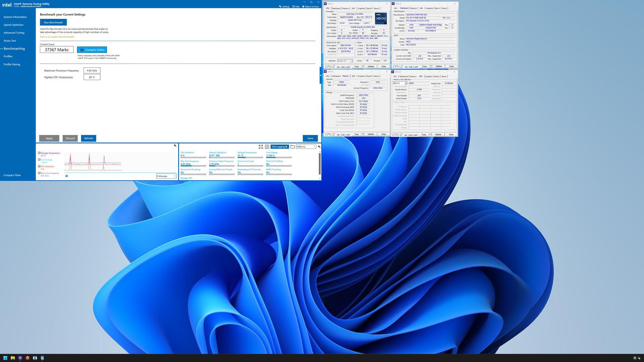Viewport: 644px width, 362px height.
Task: Open System Information in XTU sidebar
Action: coord(15,17)
